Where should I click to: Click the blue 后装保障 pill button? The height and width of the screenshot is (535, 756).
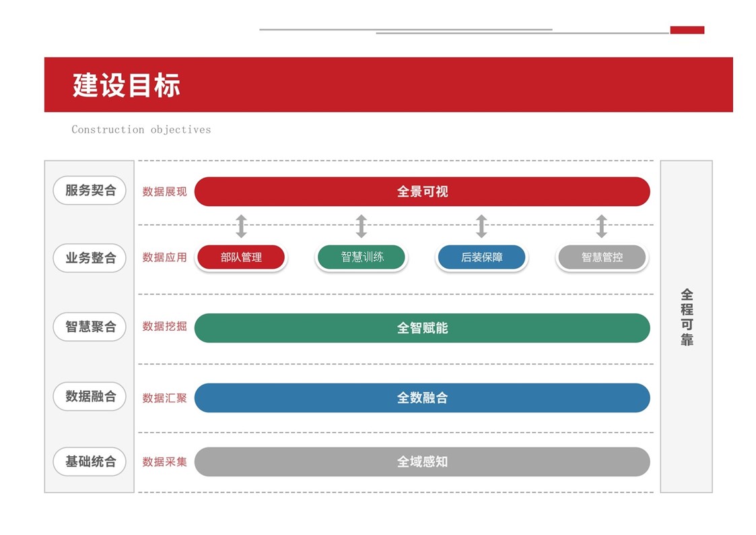481,257
